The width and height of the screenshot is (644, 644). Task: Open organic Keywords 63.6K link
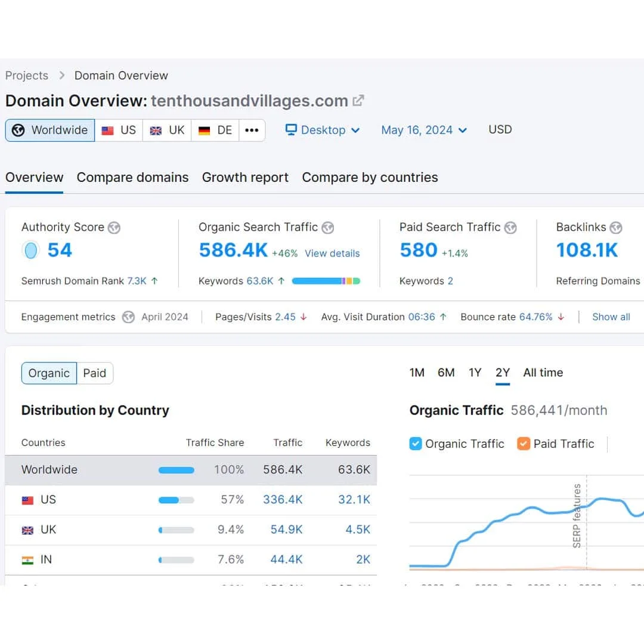(260, 281)
